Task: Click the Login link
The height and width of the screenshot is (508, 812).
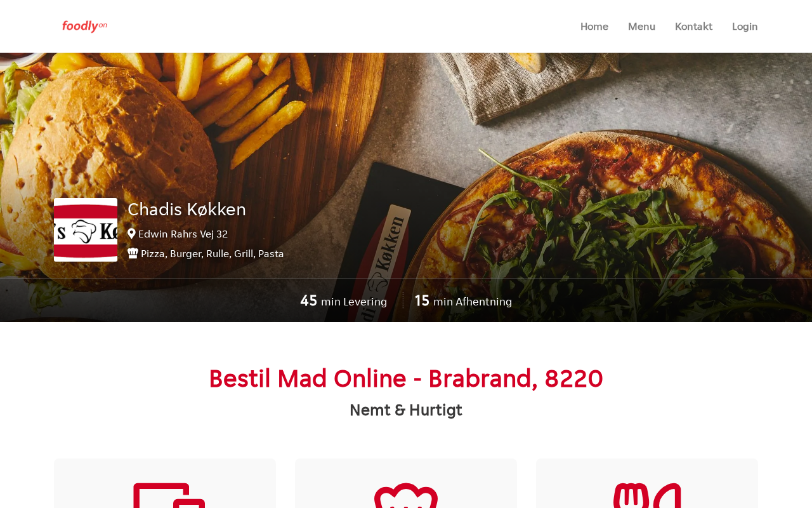Action: click(x=745, y=26)
